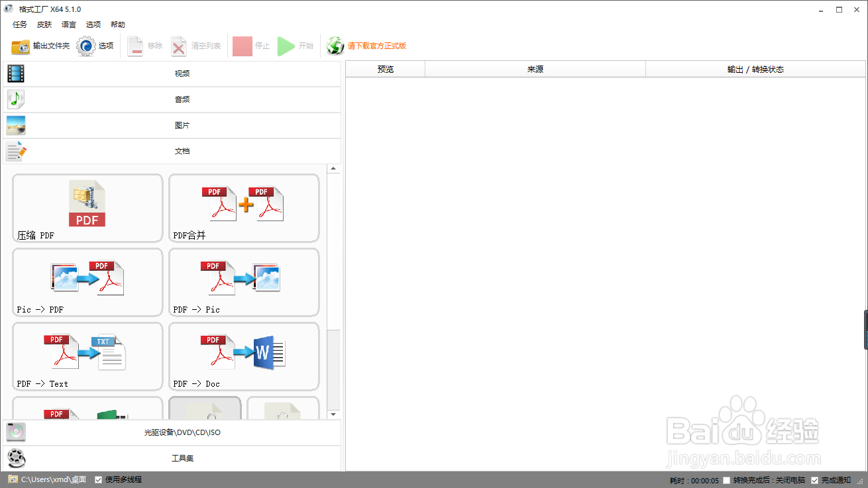
Task: Open 请下载官方正式版 link
Action: coord(377,46)
